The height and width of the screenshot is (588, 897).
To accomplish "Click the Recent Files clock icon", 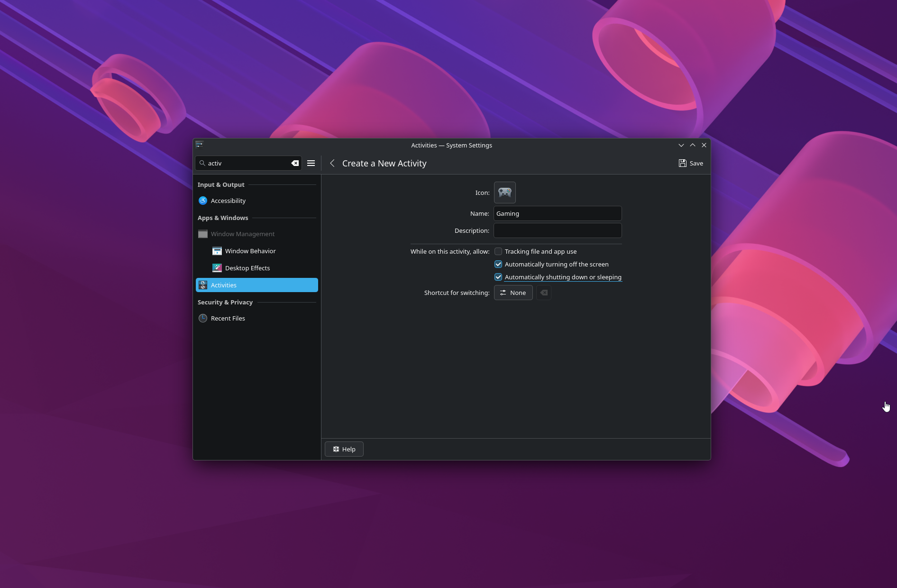I will tap(203, 318).
